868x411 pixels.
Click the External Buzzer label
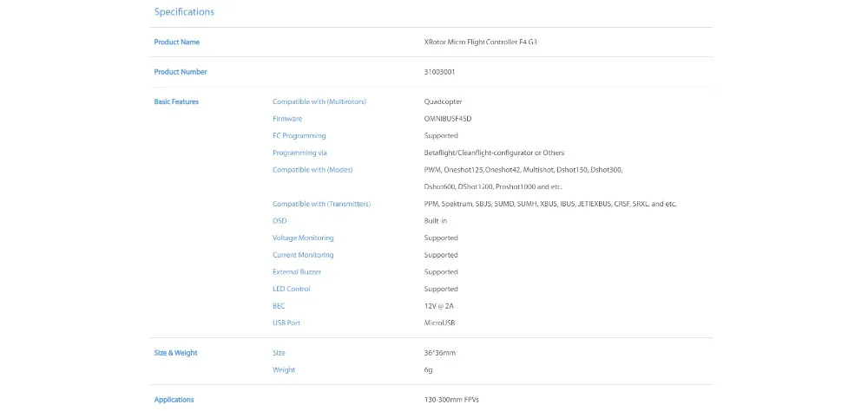click(297, 272)
